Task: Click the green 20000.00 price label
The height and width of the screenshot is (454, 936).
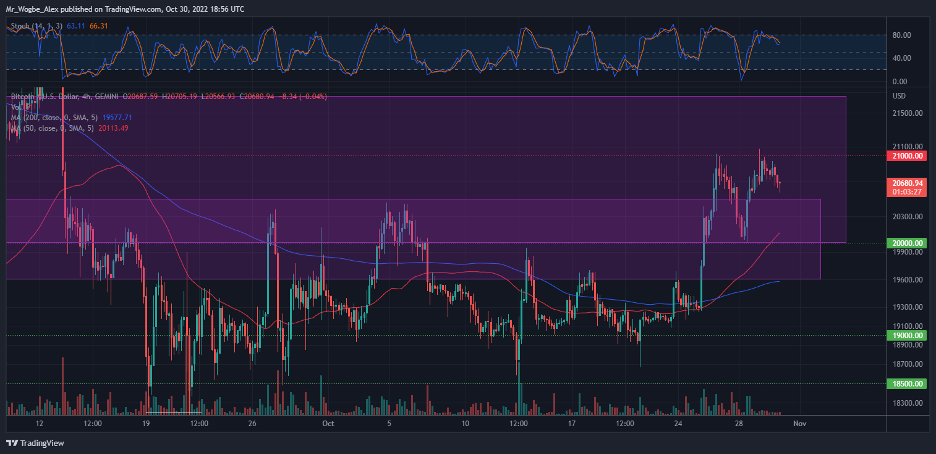Action: pyautogui.click(x=907, y=243)
